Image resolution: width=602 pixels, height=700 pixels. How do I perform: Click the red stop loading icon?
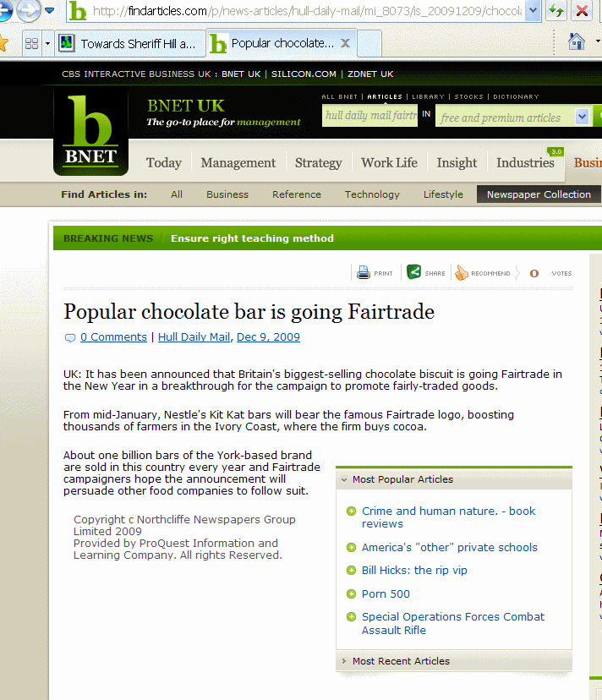[x=582, y=11]
